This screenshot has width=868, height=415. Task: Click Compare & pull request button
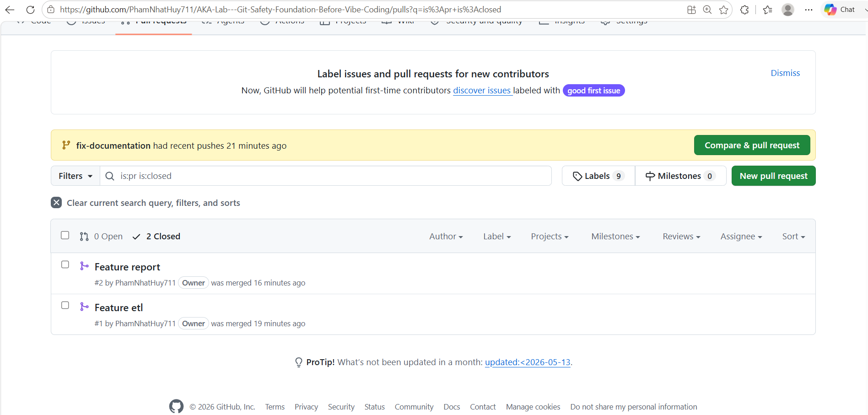[x=752, y=145]
